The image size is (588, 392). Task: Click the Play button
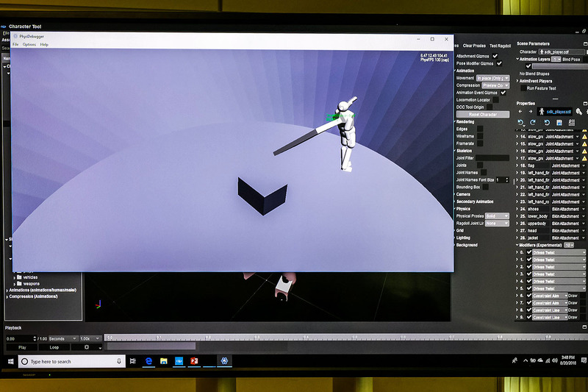pyautogui.click(x=22, y=347)
